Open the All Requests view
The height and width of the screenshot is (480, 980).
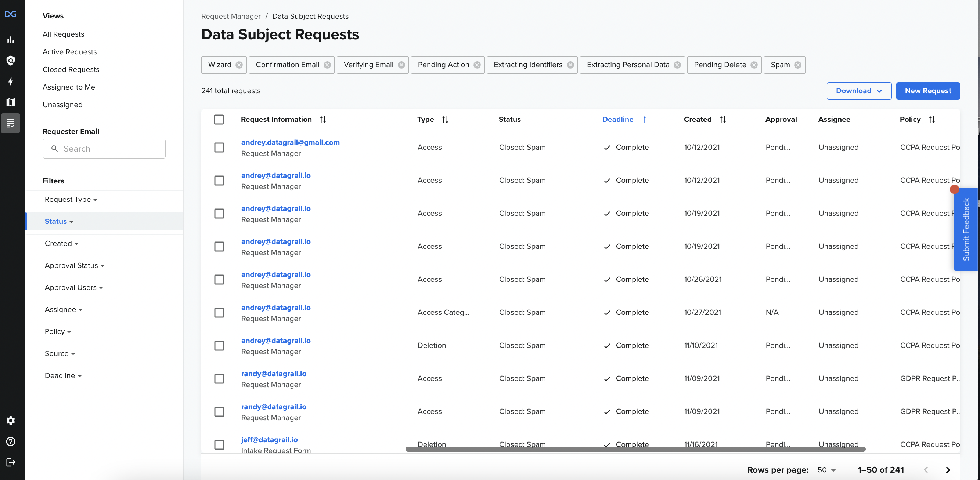pos(64,34)
